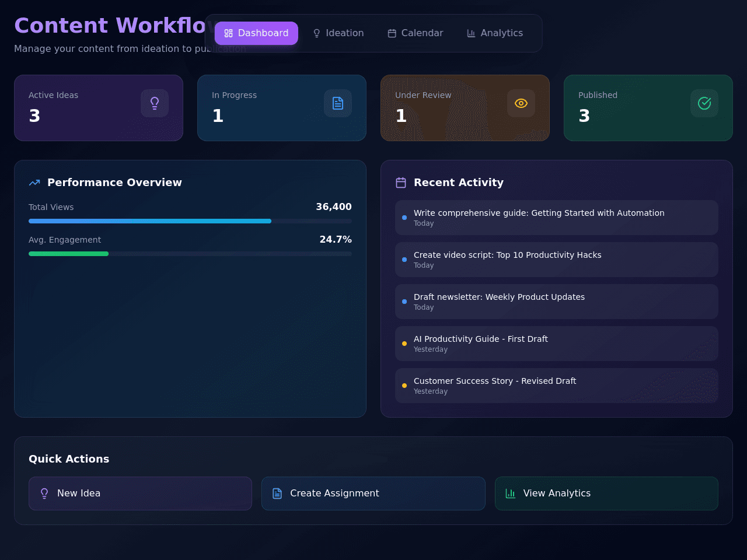
Task: Click the grid icon in the Dashboard tab
Action: pos(229,33)
